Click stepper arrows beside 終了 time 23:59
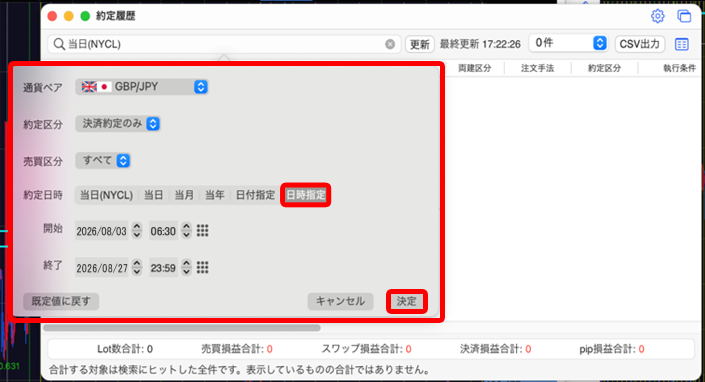This screenshot has width=705, height=382. [186, 268]
